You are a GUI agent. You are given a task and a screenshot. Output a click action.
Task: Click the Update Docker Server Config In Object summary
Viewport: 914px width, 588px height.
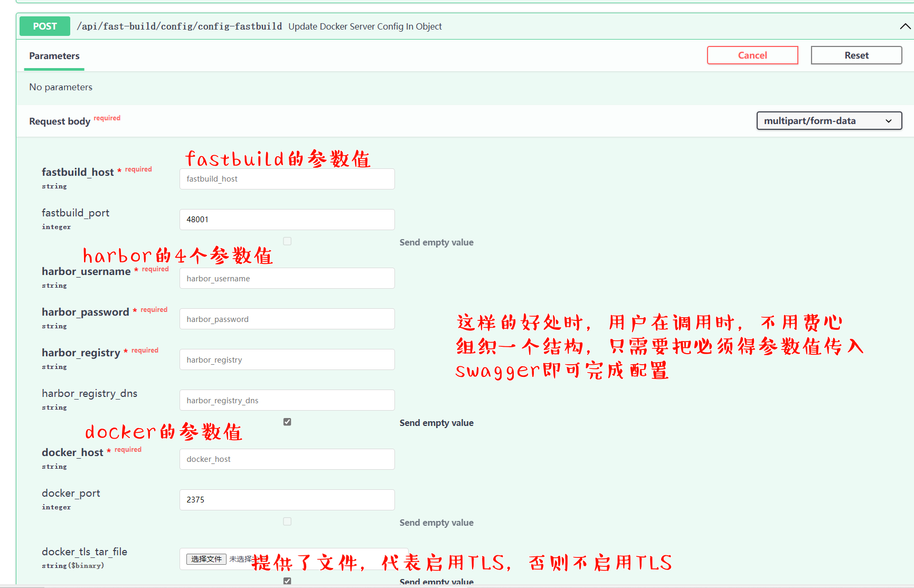pos(365,26)
